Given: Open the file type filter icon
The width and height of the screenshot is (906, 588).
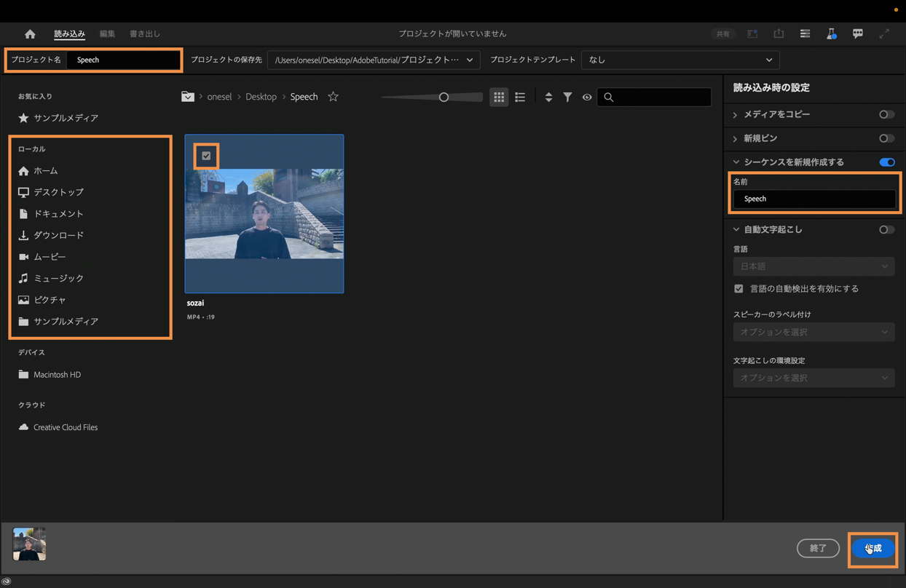Looking at the screenshot, I should coord(567,97).
